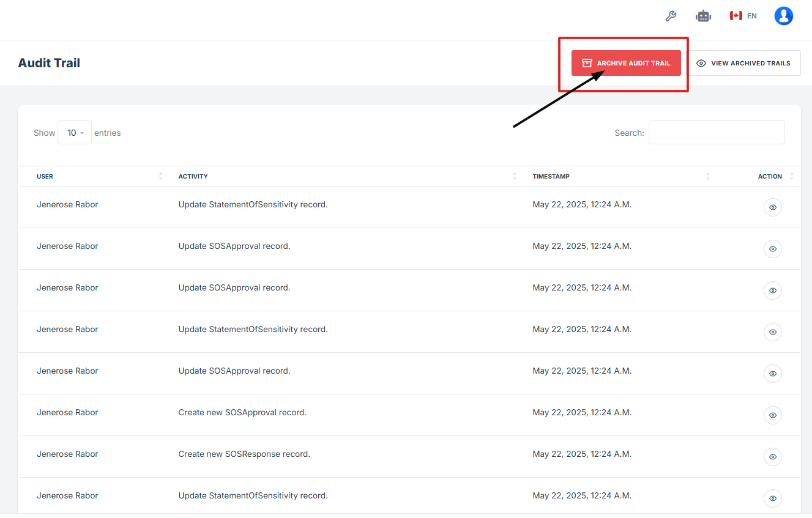Click the EN language label
This screenshot has height=518, width=812.
(x=752, y=16)
